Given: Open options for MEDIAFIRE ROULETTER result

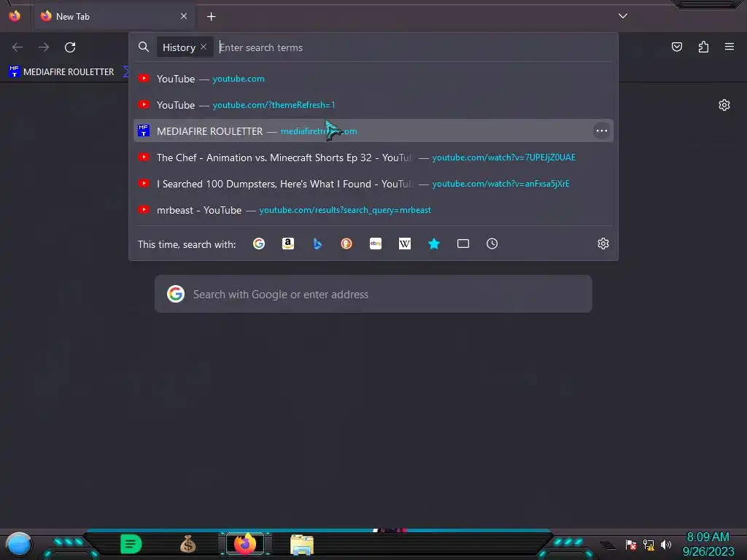Looking at the screenshot, I should click(x=602, y=131).
